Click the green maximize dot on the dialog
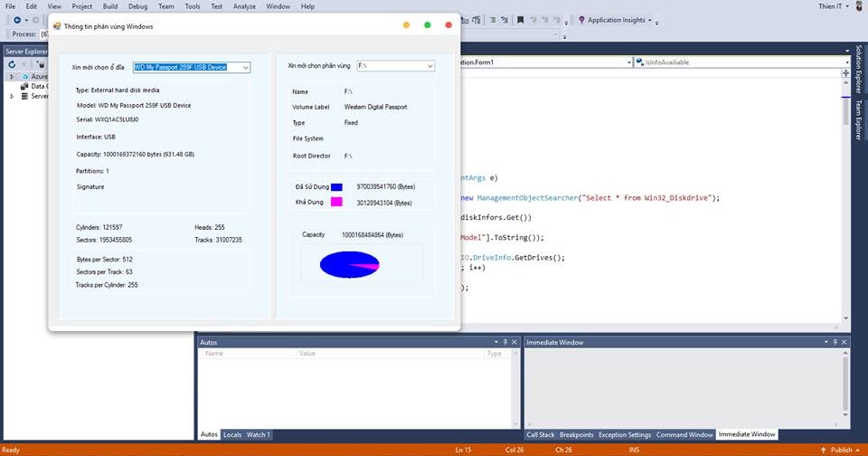The height and width of the screenshot is (456, 868). (428, 25)
